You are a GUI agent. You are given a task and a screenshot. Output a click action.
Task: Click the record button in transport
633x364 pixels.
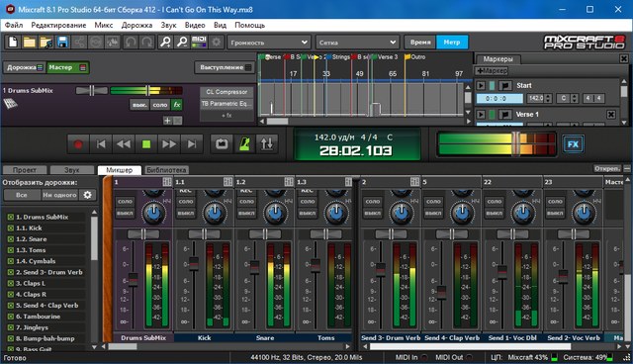(x=78, y=144)
